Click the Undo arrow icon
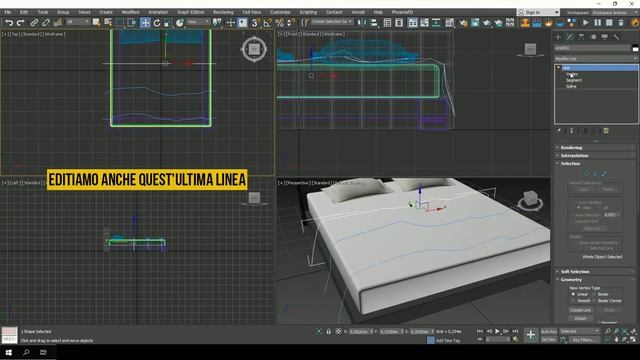 coord(9,23)
